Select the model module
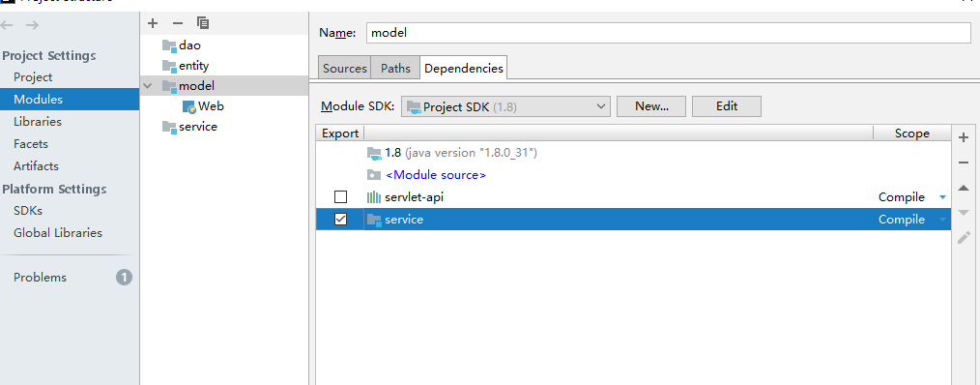This screenshot has height=385, width=980. pyautogui.click(x=196, y=86)
